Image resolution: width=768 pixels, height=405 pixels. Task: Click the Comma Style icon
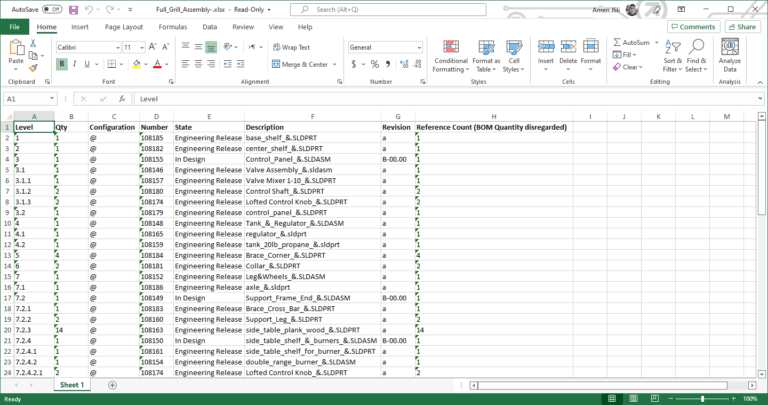click(x=388, y=64)
